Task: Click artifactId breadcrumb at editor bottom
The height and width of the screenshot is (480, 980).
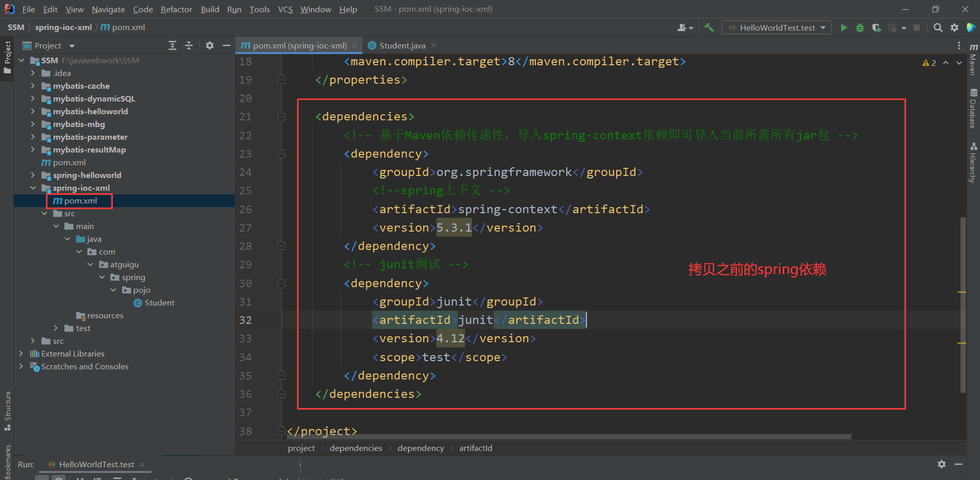Action: pyautogui.click(x=476, y=448)
